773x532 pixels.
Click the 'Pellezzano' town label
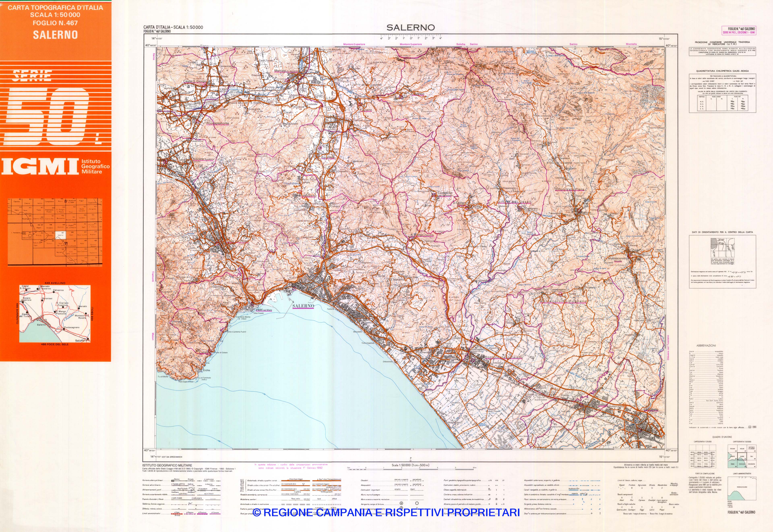pyautogui.click(x=308, y=196)
